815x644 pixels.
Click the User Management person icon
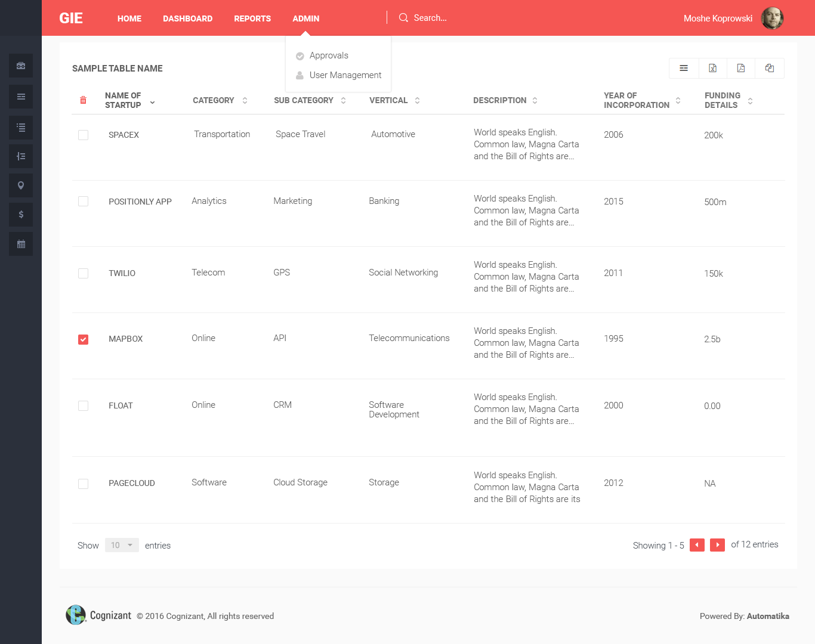click(300, 75)
